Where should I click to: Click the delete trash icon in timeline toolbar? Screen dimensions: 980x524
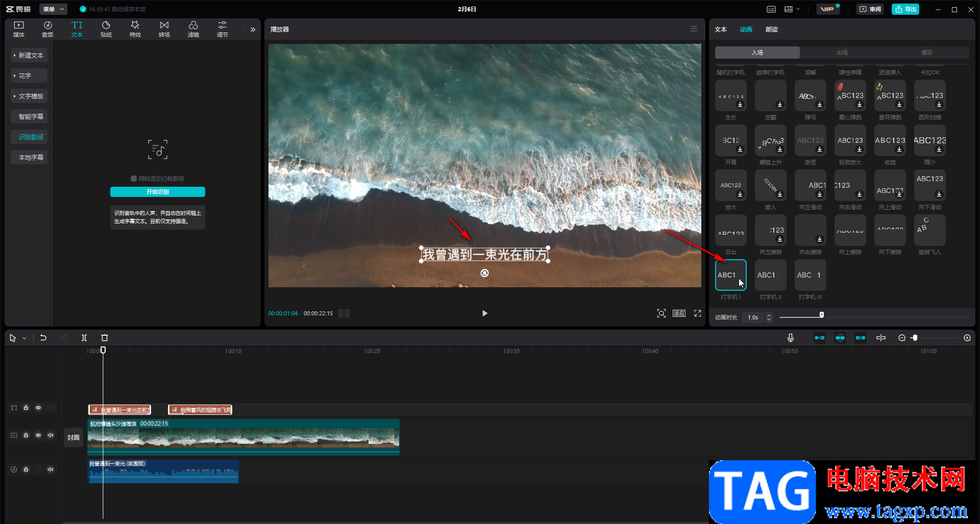click(x=105, y=338)
